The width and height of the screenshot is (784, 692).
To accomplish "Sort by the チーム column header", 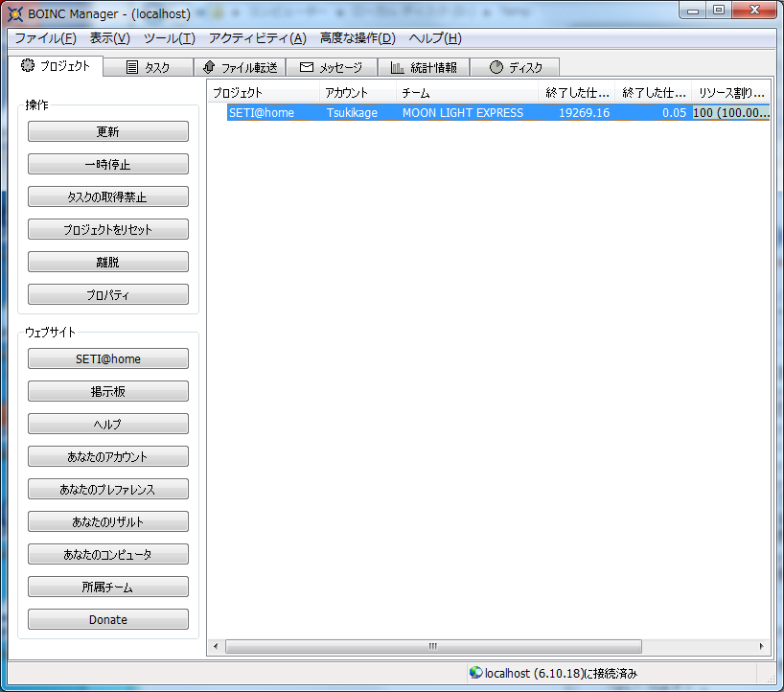I will (x=467, y=93).
